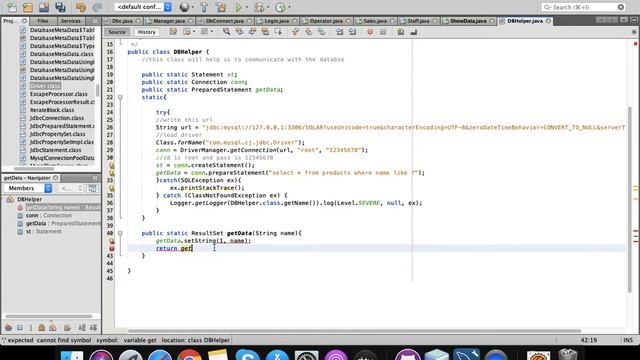The width and height of the screenshot is (640, 360).
Task: Click the Comment editor toolbar icon
Action: tap(401, 32)
